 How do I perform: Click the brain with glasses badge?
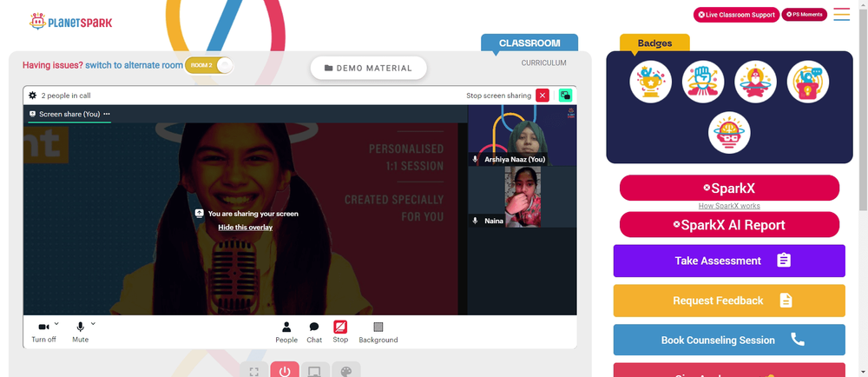tap(729, 133)
